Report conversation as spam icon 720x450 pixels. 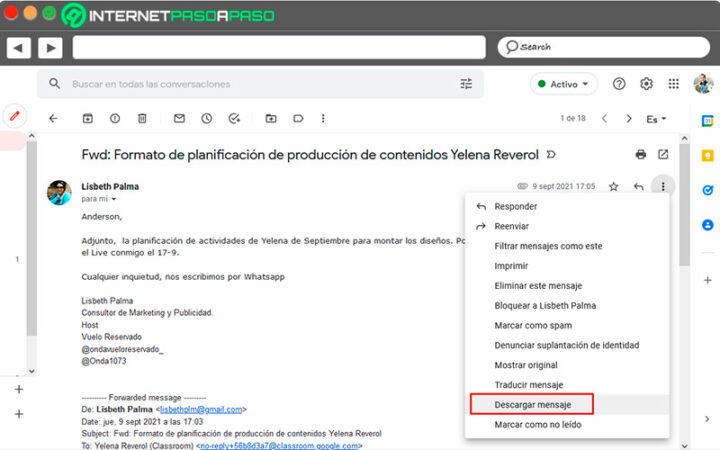point(115,118)
